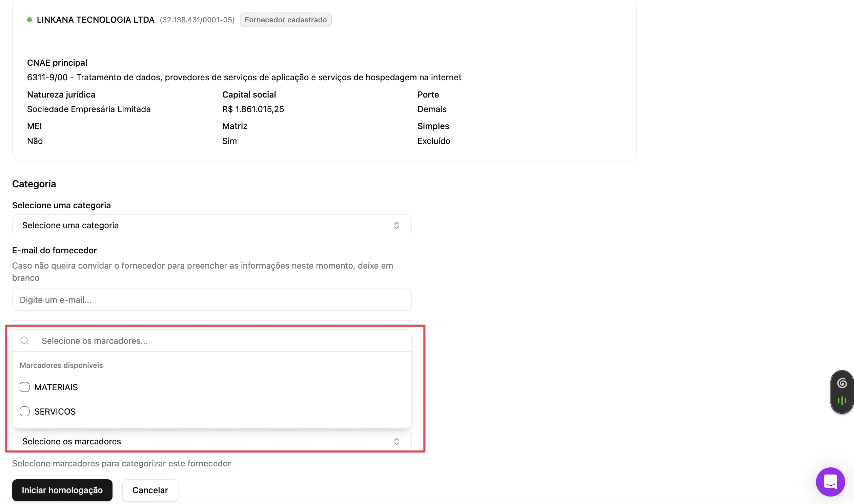Click the 'Excluído' Simples value
The height and width of the screenshot is (504, 854).
coord(434,141)
